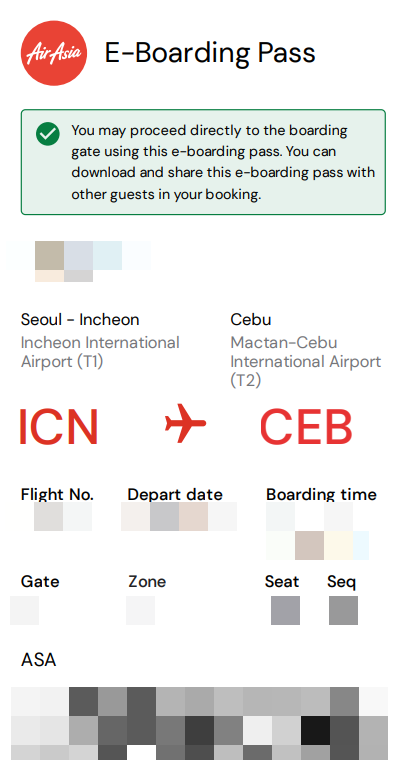Click the blurred barcode image
This screenshot has height=763, width=393.
pyautogui.click(x=192, y=725)
